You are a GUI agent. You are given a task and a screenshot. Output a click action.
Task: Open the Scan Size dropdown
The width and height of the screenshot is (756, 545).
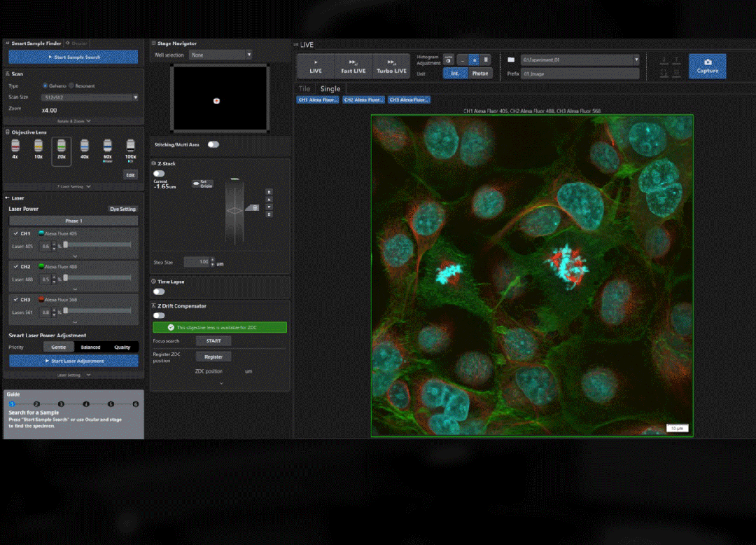91,97
